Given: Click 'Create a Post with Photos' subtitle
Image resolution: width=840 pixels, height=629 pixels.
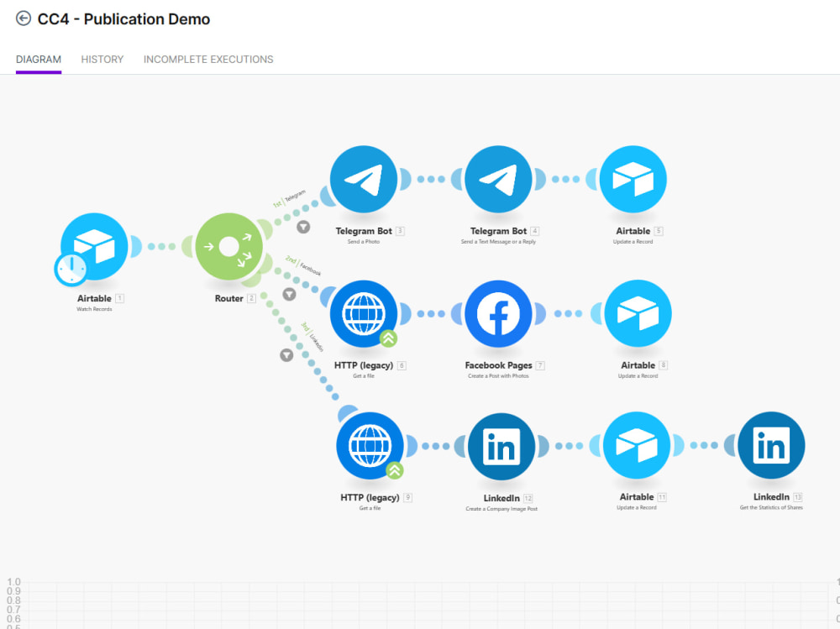Looking at the screenshot, I should pyautogui.click(x=498, y=376).
